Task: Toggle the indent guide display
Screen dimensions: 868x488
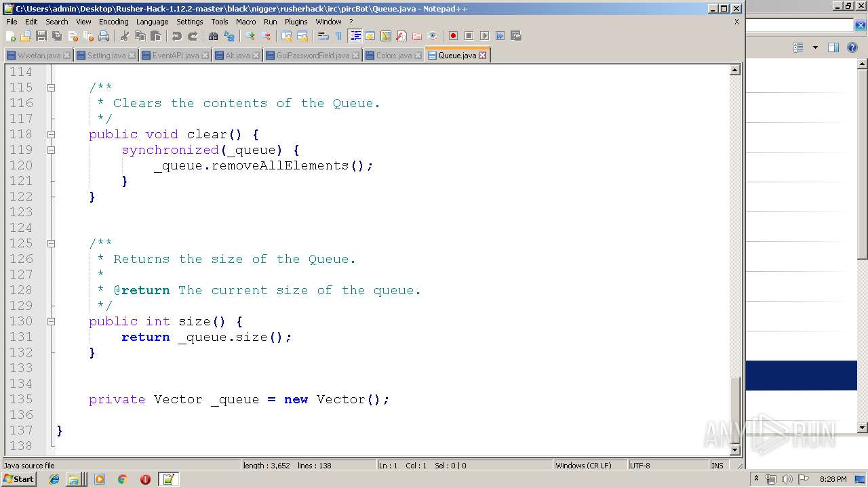Action: 355,36
